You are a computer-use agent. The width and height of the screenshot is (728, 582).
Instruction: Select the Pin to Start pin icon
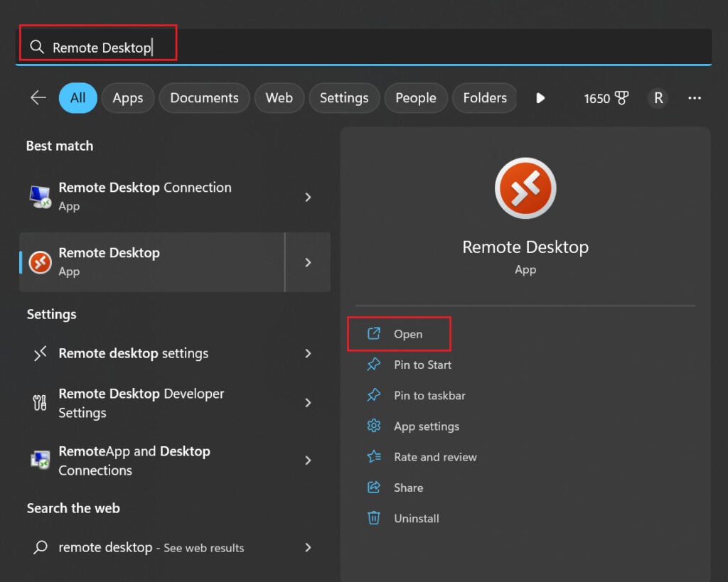pyautogui.click(x=374, y=365)
